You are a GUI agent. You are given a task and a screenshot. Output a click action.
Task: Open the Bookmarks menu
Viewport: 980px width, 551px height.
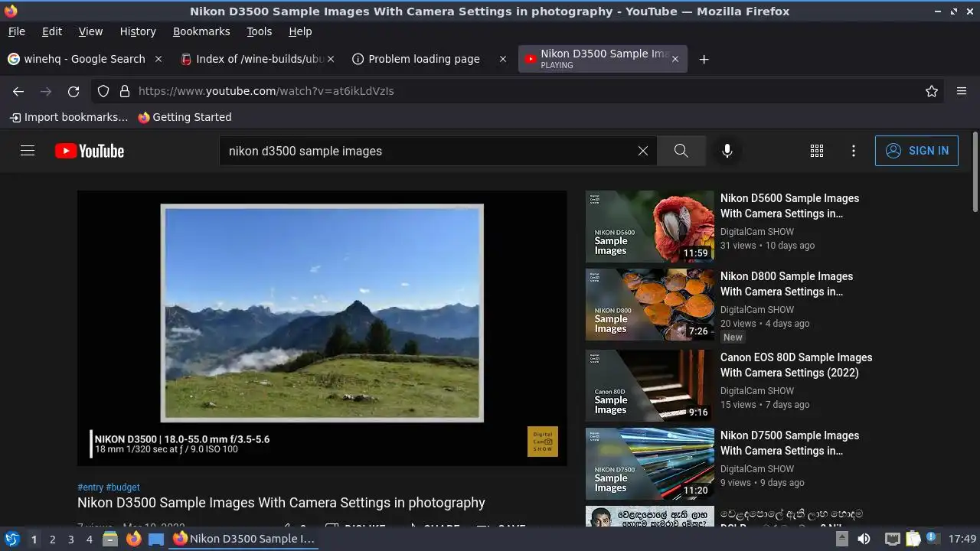click(x=201, y=31)
